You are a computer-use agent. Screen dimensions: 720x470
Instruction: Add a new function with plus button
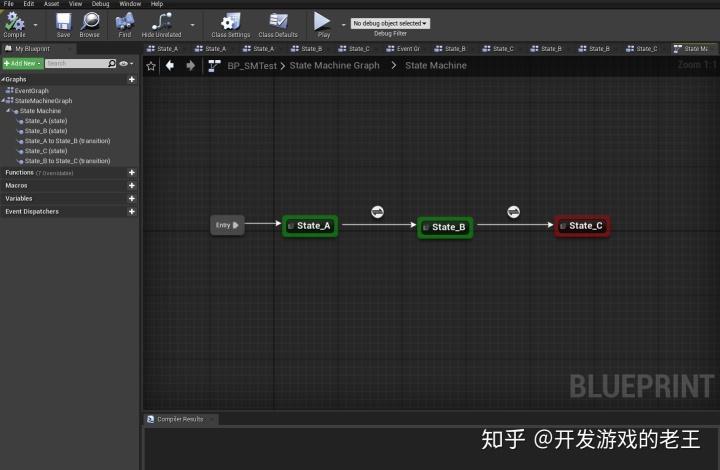click(x=132, y=173)
